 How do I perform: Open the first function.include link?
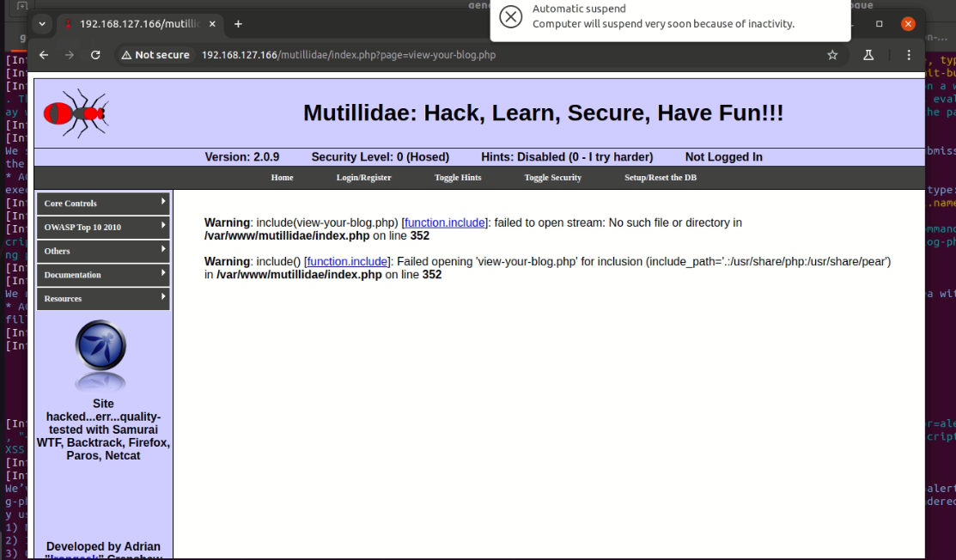click(x=444, y=223)
